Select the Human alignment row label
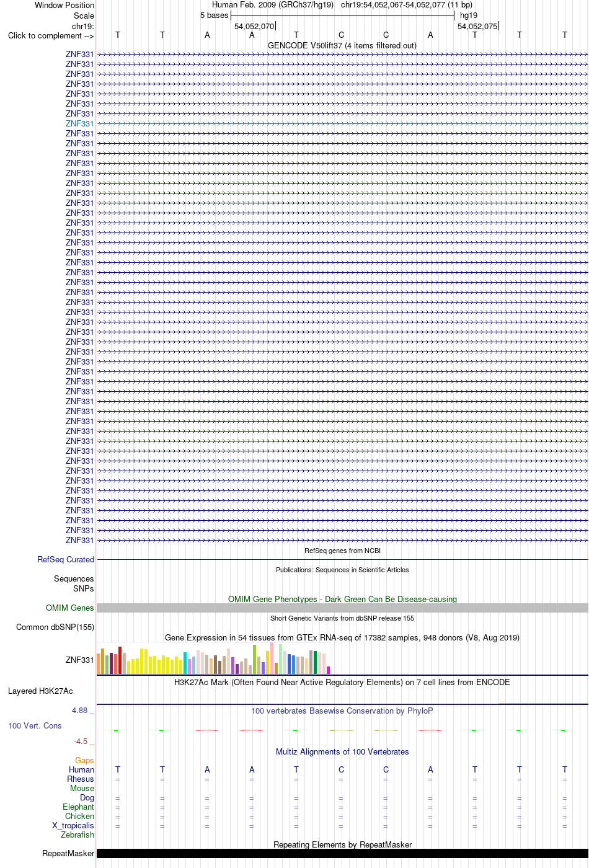The height and width of the screenshot is (868, 589). [82, 769]
